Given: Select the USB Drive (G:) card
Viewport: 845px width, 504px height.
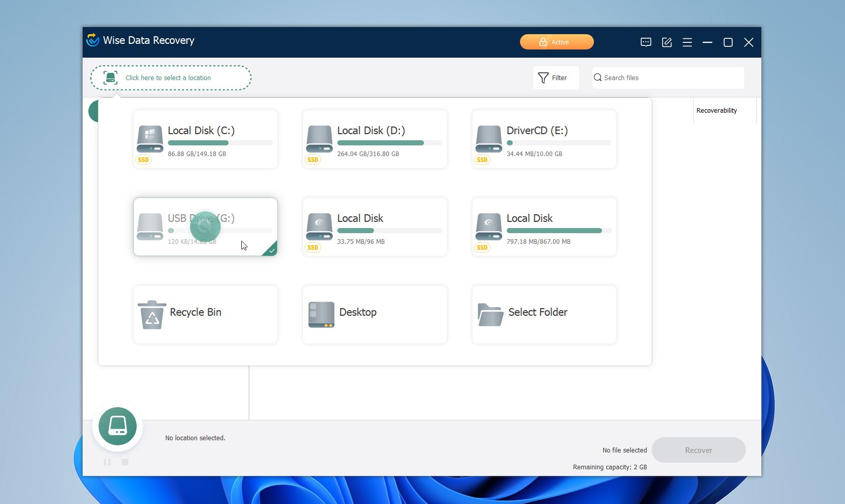Looking at the screenshot, I should [205, 227].
